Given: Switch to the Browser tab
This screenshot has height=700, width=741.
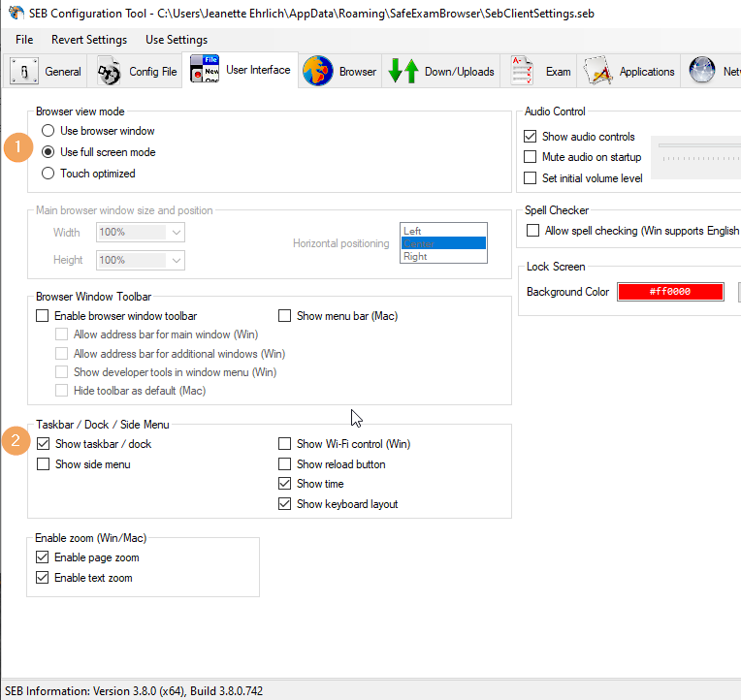Looking at the screenshot, I should coord(339,72).
